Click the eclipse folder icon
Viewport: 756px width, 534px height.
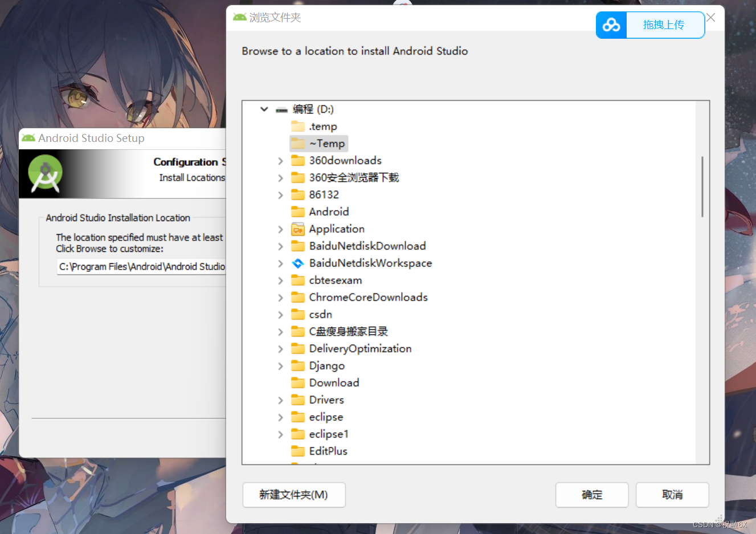tap(298, 417)
